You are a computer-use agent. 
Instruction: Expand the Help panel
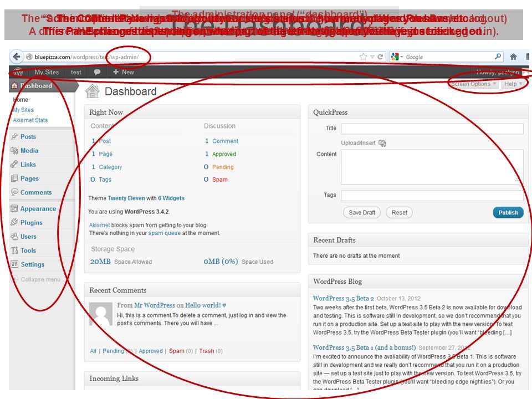(x=512, y=84)
